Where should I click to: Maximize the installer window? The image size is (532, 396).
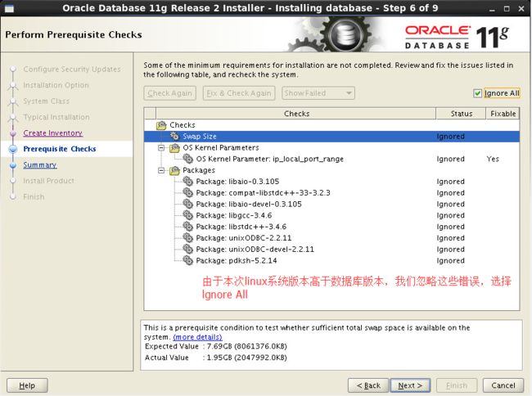(507, 9)
